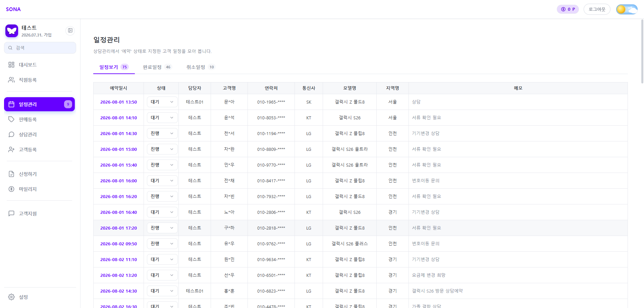The height and width of the screenshot is (308, 644).
Task: Click memo 갤럭시 S26 방문 상담예약
Action: (x=437, y=291)
